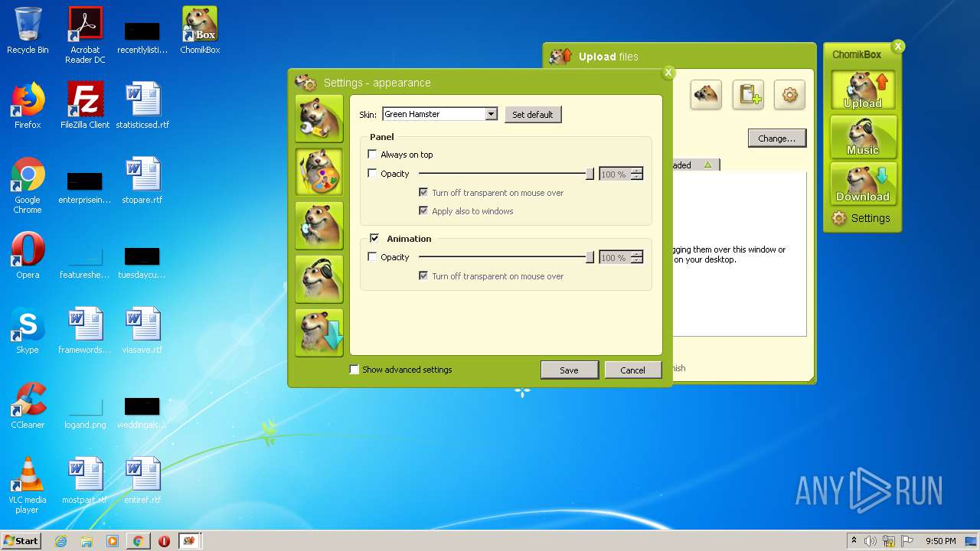Open the general settings hamster tab
Screen dimensions: 980x551
point(319,119)
